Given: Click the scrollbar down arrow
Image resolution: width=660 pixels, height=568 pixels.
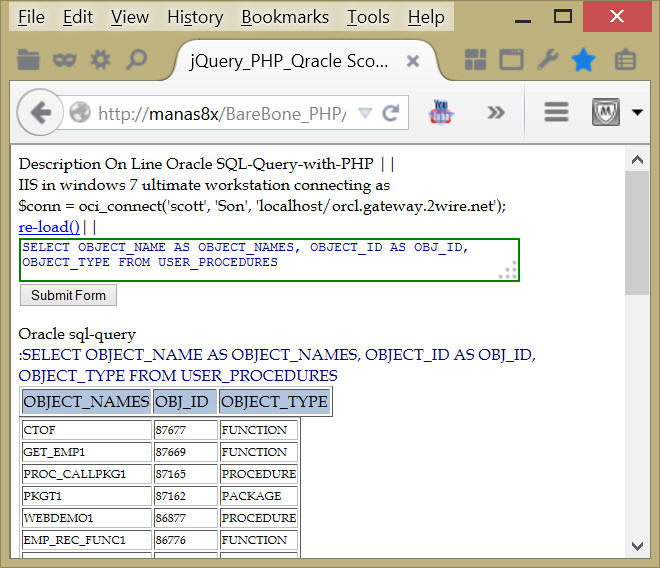Looking at the screenshot, I should tap(637, 546).
